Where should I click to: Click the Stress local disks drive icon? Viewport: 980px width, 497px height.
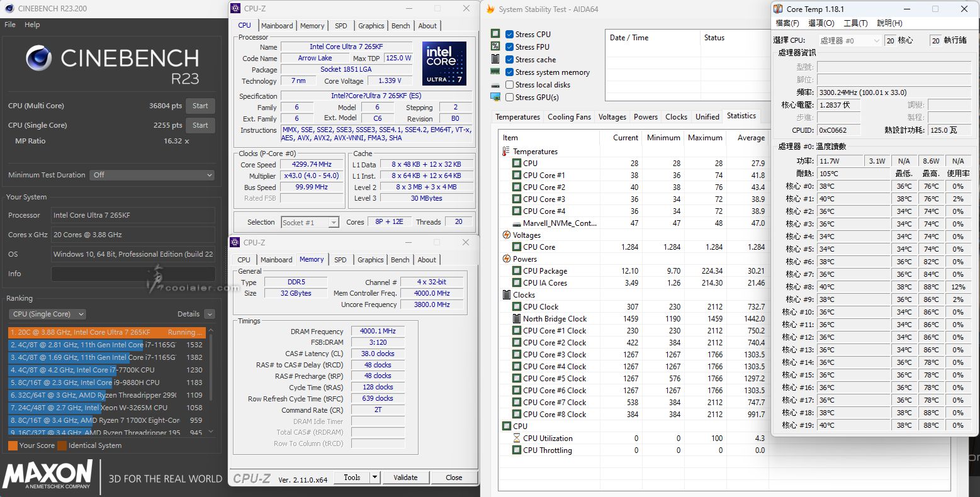(x=495, y=85)
